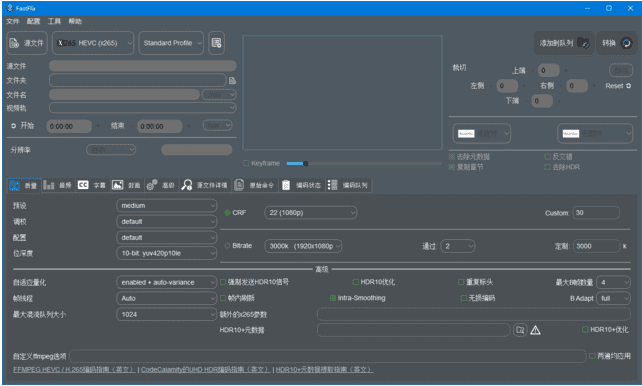Open the 位深度 10-bit yuv420p10le dropdown

click(x=167, y=253)
